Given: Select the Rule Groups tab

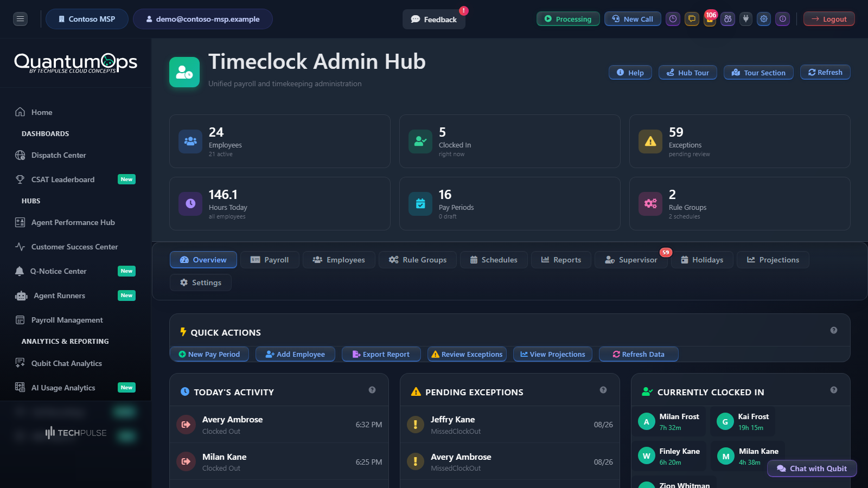Looking at the screenshot, I should click(x=418, y=260).
